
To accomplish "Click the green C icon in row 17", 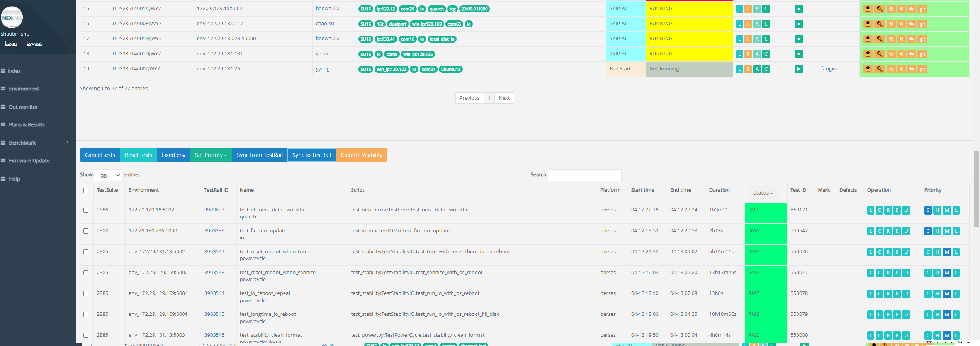I will 766,39.
